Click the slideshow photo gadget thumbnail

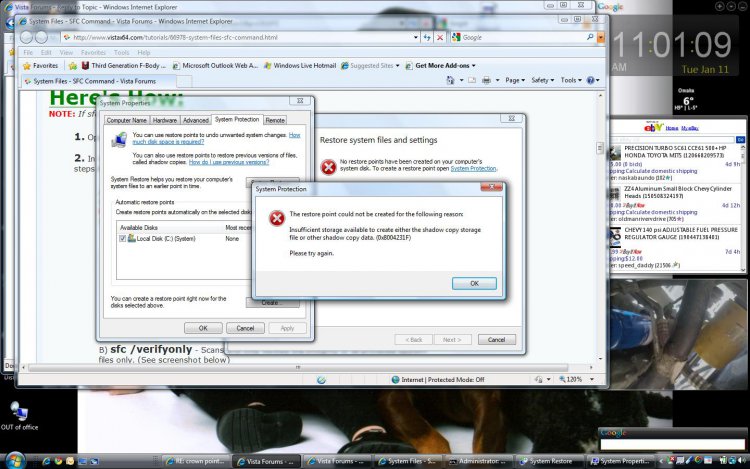click(677, 334)
